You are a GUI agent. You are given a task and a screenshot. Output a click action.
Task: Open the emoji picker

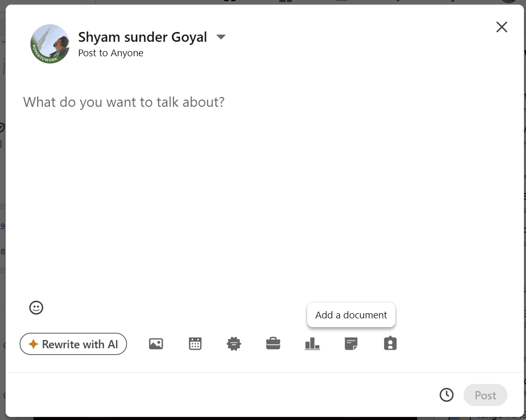tap(36, 308)
